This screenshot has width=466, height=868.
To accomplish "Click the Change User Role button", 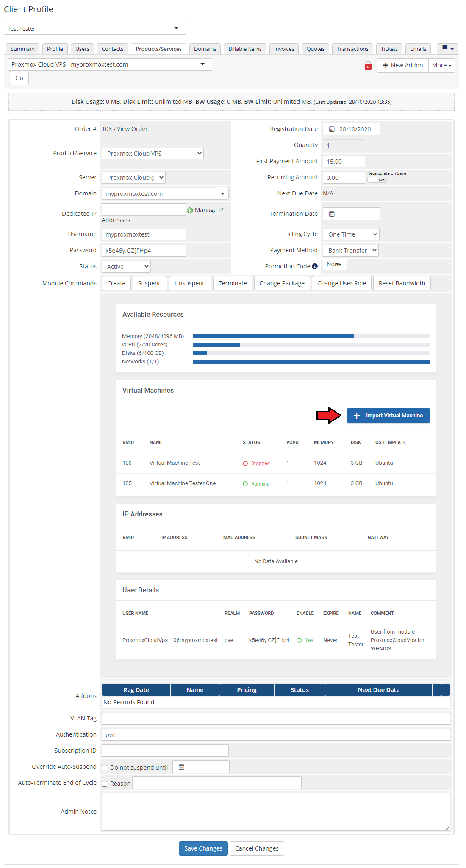I will point(341,283).
